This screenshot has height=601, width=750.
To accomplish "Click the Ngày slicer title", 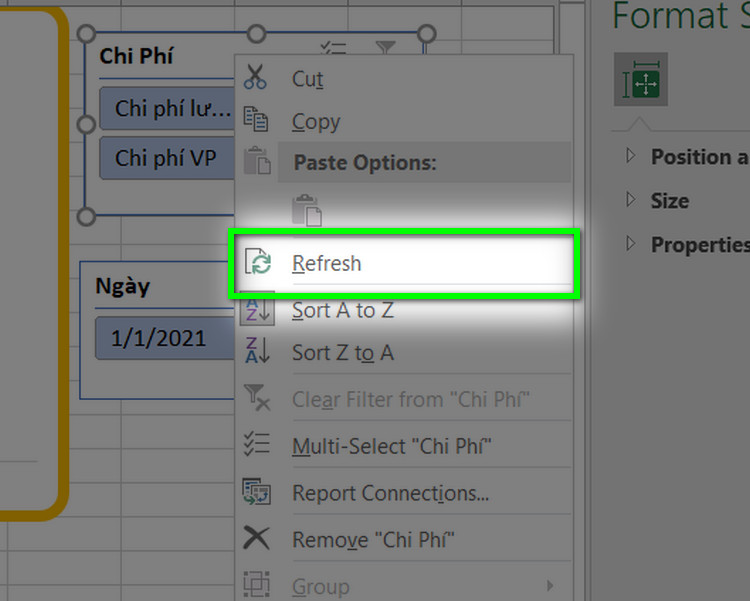I will click(123, 286).
